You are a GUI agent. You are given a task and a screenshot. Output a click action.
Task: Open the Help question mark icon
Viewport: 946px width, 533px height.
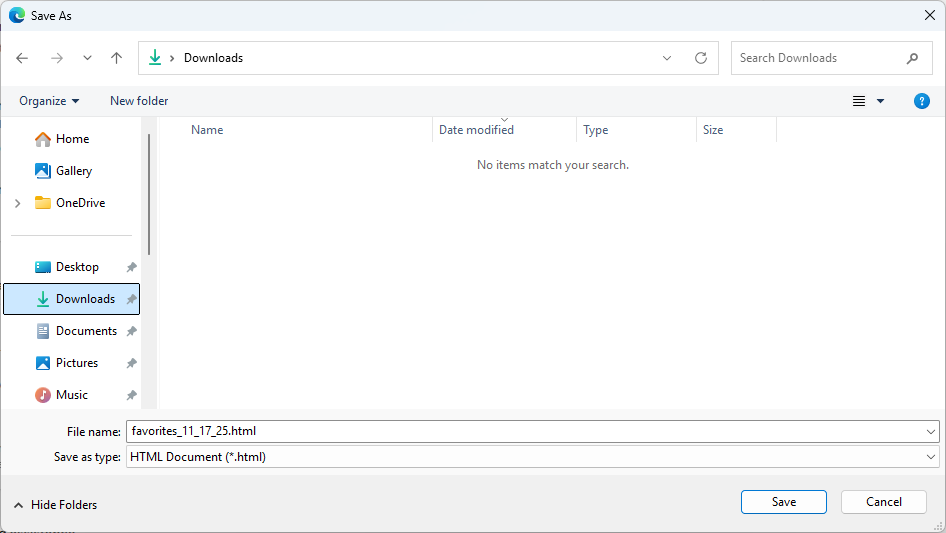coord(922,101)
